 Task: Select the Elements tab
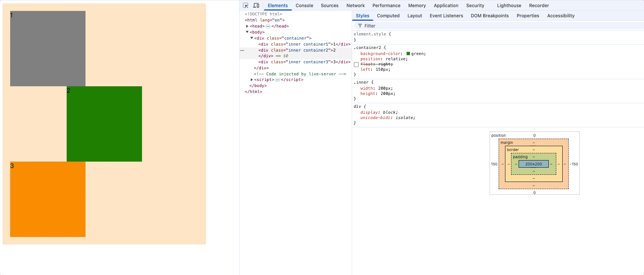pyautogui.click(x=278, y=5)
